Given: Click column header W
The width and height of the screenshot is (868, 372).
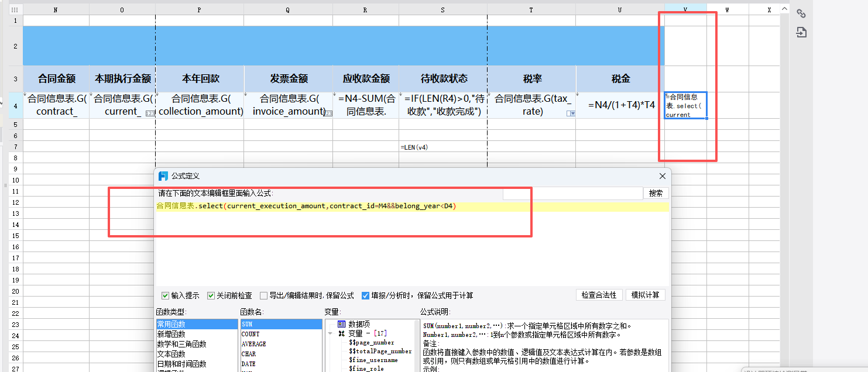Looking at the screenshot, I should [x=728, y=9].
